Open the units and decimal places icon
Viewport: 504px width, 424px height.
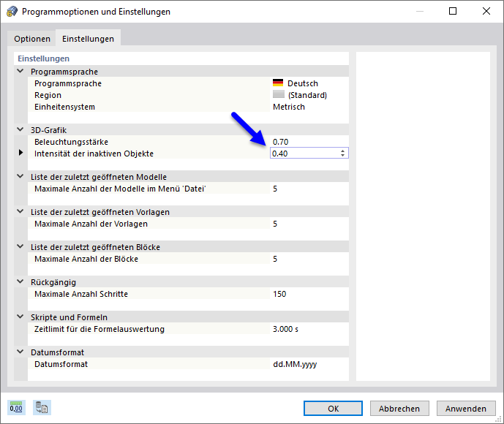pyautogui.click(x=16, y=408)
